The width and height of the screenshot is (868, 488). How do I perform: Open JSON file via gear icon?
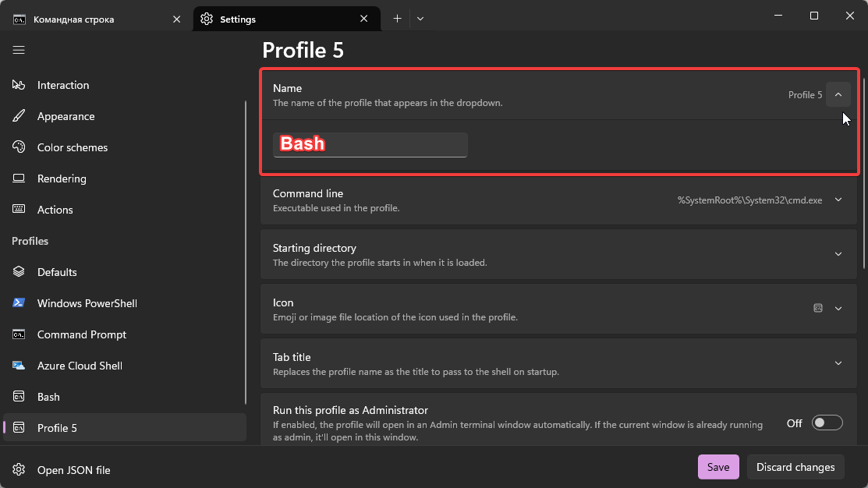(73, 470)
